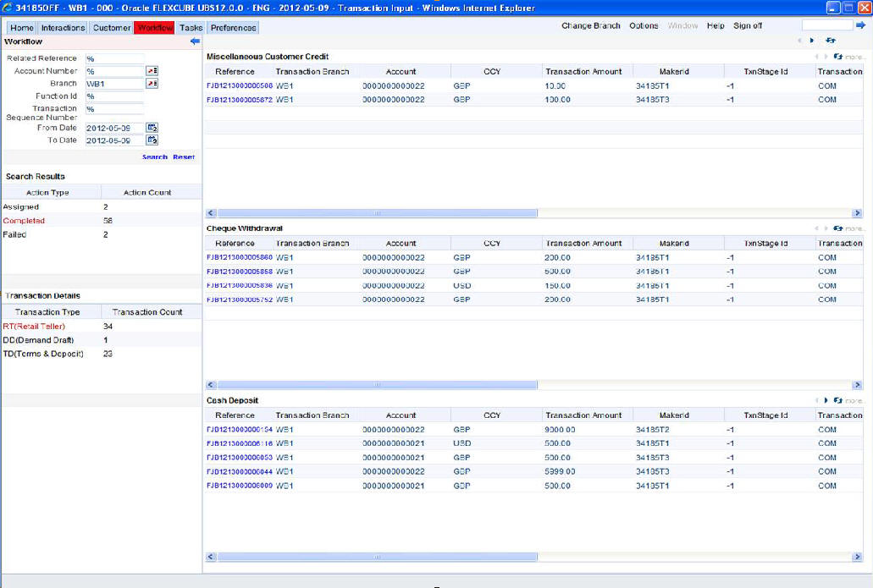Open Account Number lookup list icon

click(x=152, y=71)
